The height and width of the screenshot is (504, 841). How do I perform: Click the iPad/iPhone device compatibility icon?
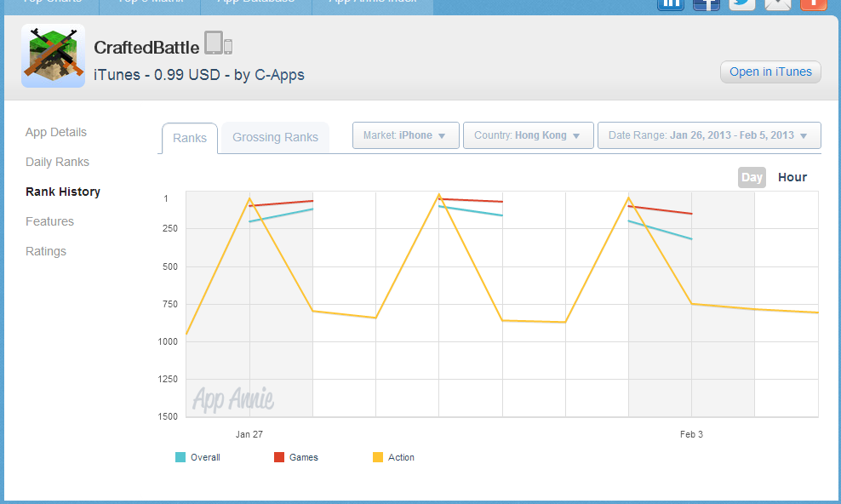point(218,43)
